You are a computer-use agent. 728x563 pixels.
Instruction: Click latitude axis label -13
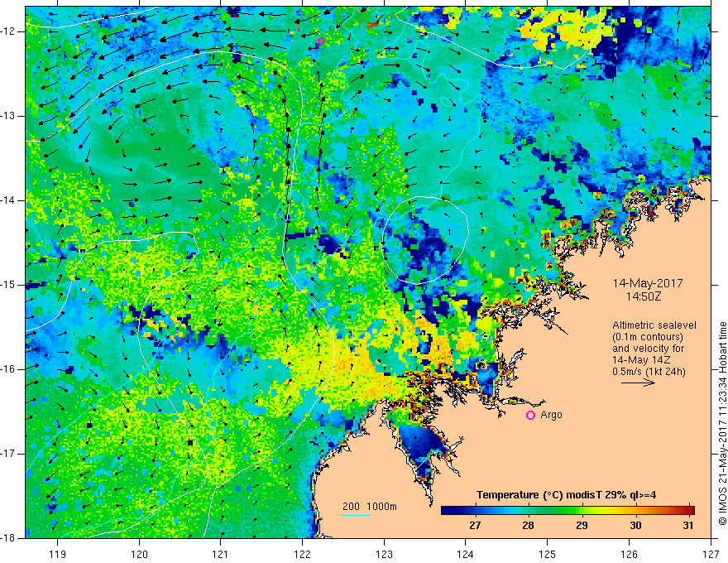(x=8, y=116)
